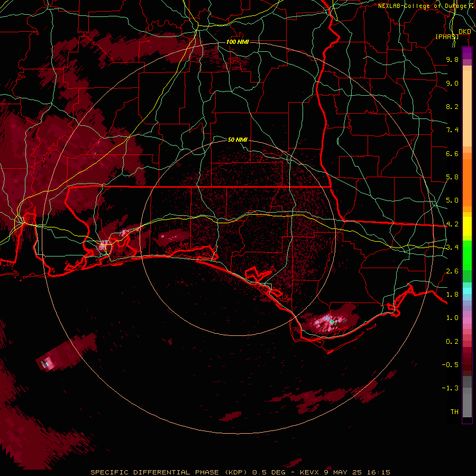This screenshot has width=476, height=476.
Task: Click the 100 NMI range ring label
Action: [237, 42]
